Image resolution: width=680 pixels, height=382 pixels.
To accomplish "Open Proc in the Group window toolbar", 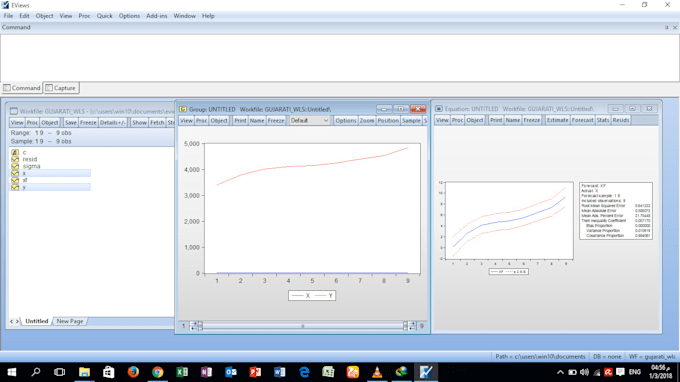I will tap(202, 121).
